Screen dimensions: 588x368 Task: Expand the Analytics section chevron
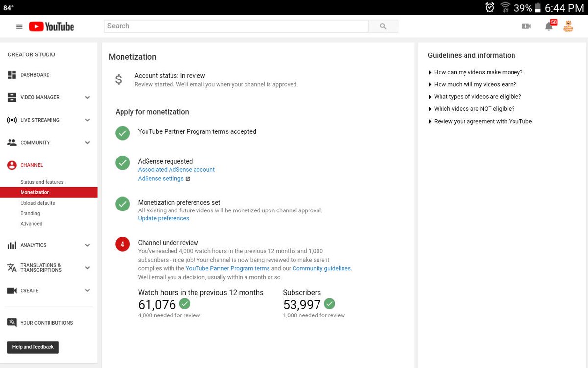[87, 245]
